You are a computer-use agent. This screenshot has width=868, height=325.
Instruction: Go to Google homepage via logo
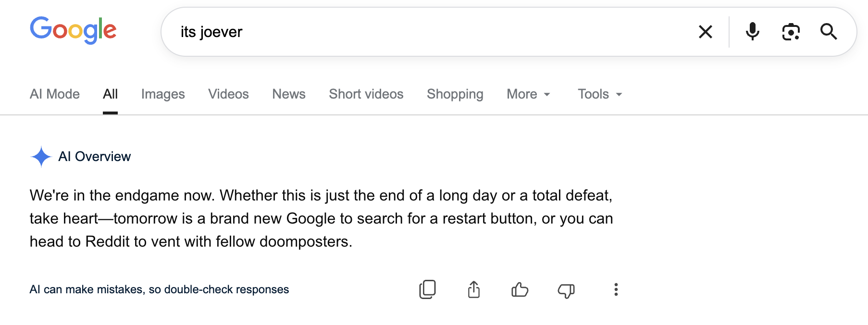(x=73, y=30)
